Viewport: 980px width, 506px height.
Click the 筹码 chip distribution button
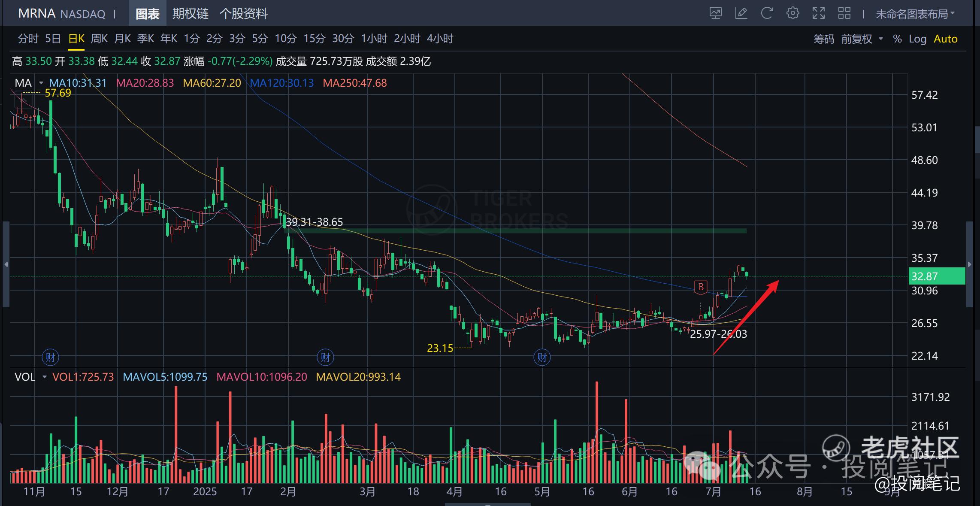(824, 39)
